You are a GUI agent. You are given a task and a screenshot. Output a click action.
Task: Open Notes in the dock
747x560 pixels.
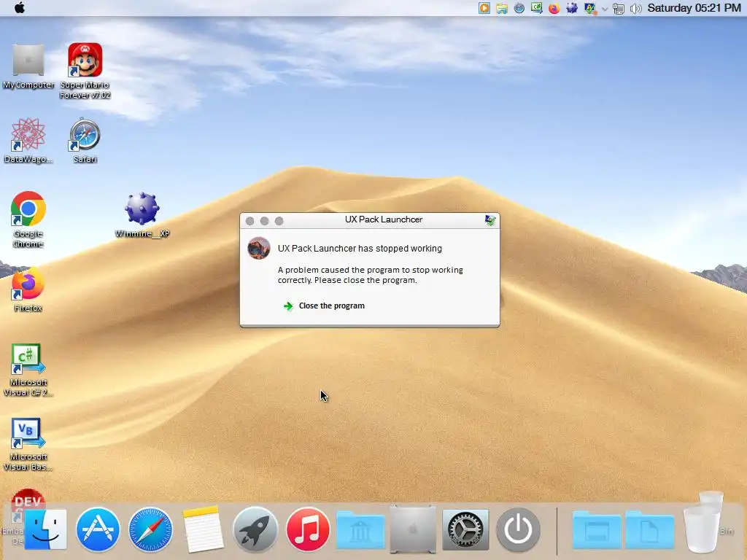point(203,529)
